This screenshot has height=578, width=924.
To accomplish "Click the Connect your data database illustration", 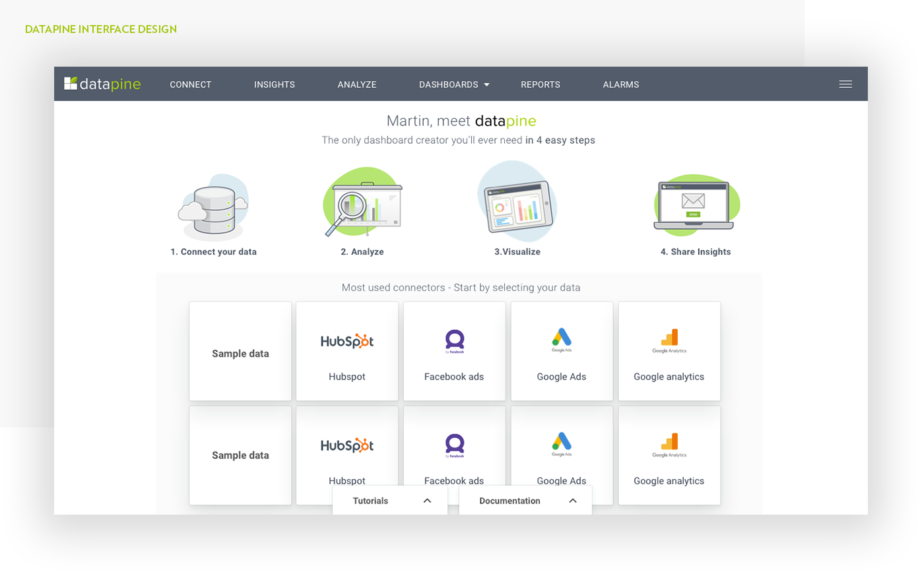I will tap(214, 208).
